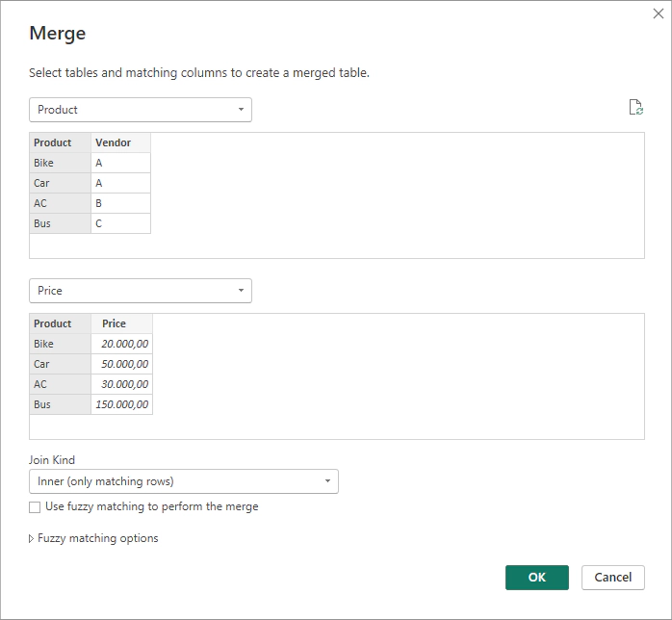Click Bus cell in Price table
This screenshot has height=620, width=672.
[60, 404]
